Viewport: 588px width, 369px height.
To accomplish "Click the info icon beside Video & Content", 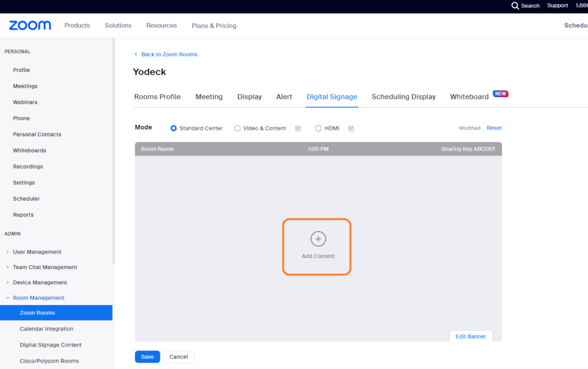I will tap(297, 128).
